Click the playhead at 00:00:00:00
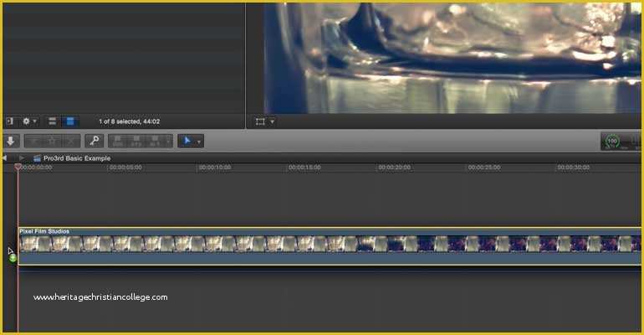The image size is (644, 335). (18, 167)
